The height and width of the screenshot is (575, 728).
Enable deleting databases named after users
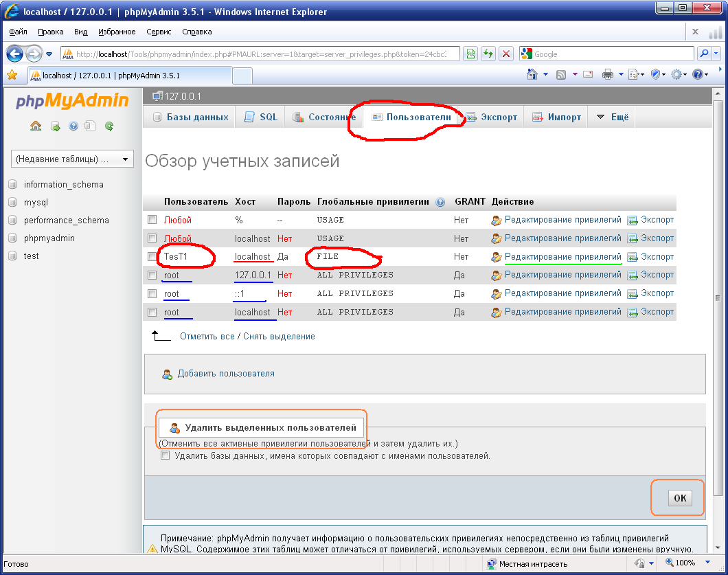165,455
